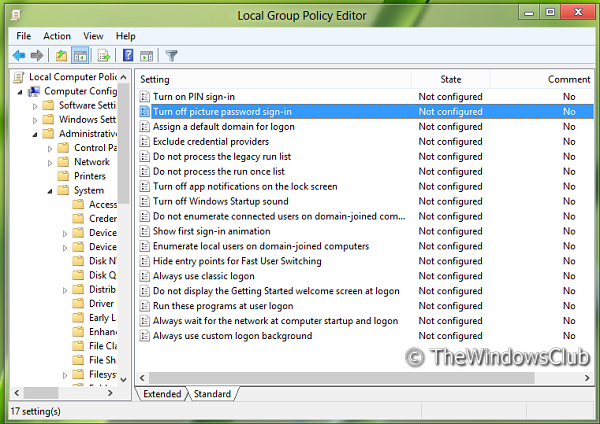Toggle the Show/Hide Action Pane icon
600x424 pixels.
pyautogui.click(x=147, y=56)
